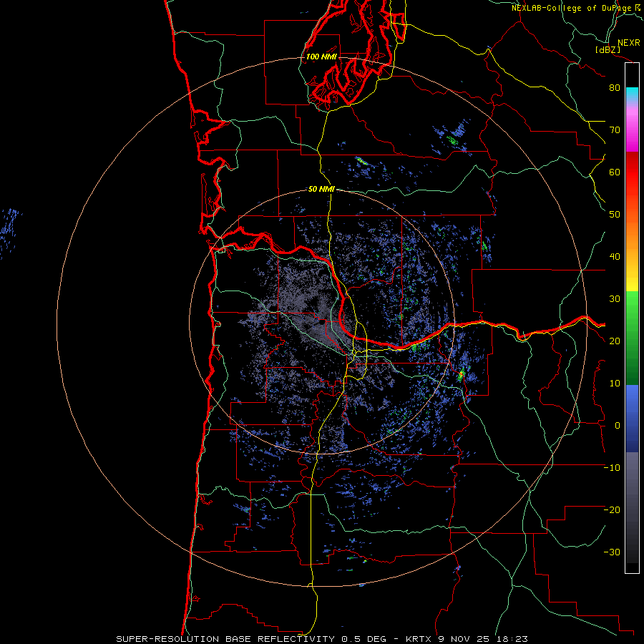The width and height of the screenshot is (644, 644).
Task: Select the 10 value on the dBZ scale
Action: (615, 384)
